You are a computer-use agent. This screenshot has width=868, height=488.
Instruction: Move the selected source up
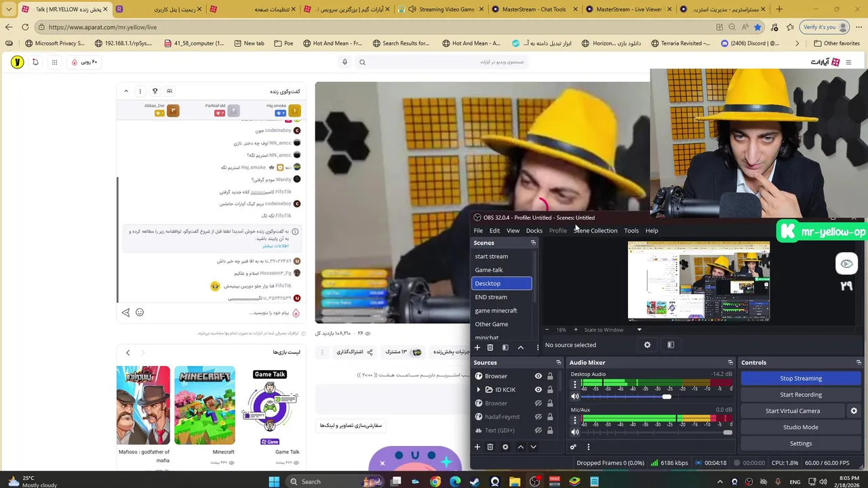[x=520, y=447]
